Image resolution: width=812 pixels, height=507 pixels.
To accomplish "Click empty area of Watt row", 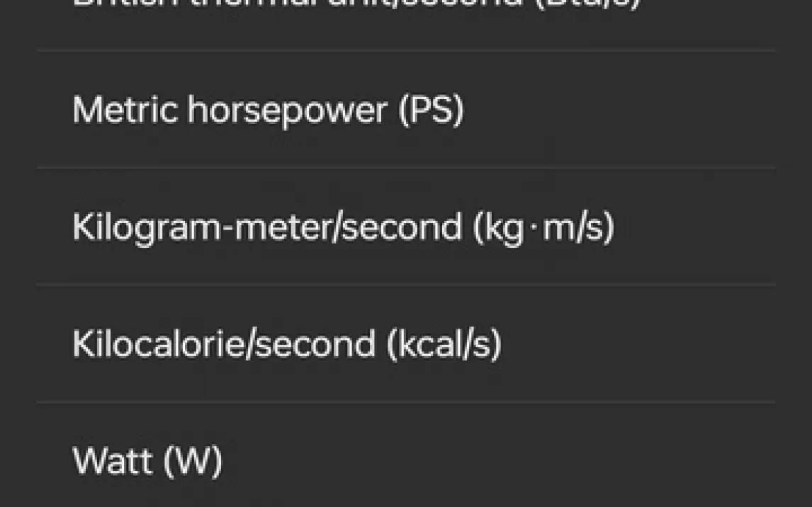I will tap(496, 461).
